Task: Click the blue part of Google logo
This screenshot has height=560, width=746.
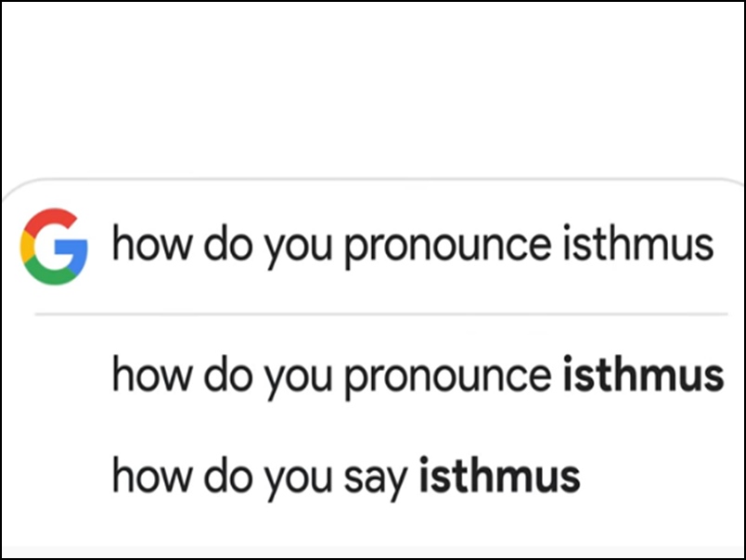Action: (77, 252)
